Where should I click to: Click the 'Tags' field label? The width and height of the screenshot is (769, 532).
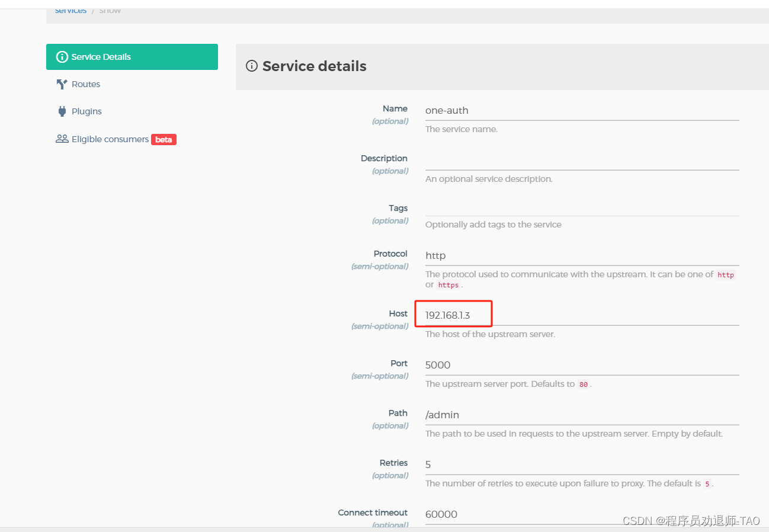[x=398, y=208]
